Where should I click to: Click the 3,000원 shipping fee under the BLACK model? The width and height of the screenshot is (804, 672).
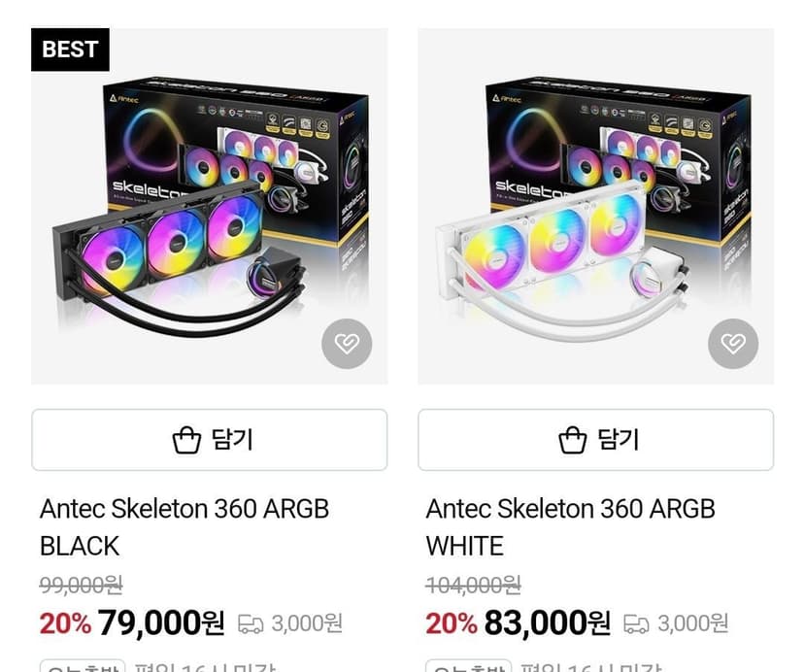coord(307,623)
